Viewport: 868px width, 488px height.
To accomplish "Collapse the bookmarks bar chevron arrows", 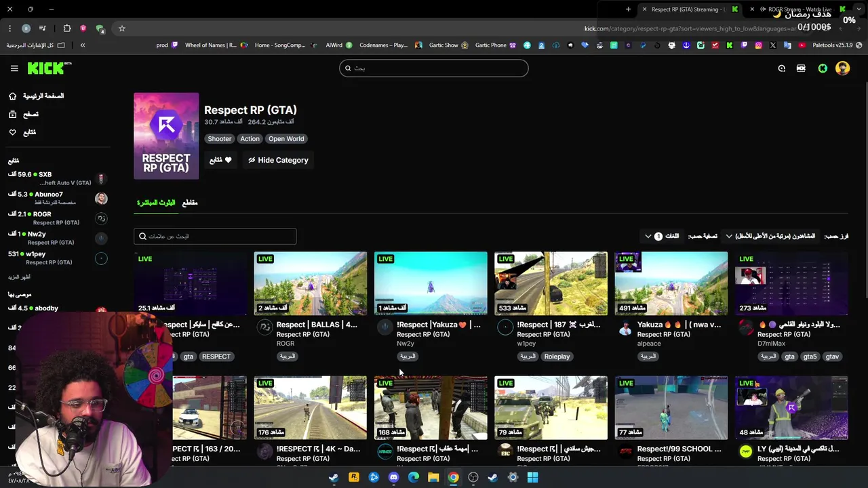I will (x=83, y=45).
